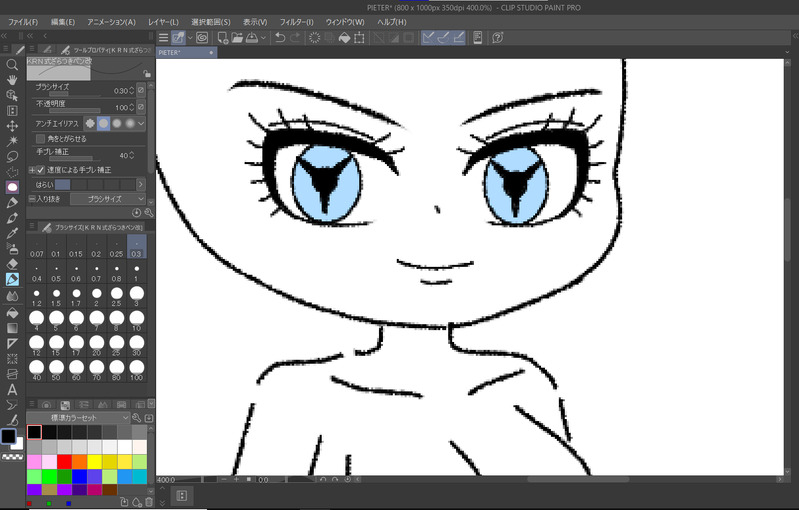Click the zoom-in plus button below canvas

point(236,480)
